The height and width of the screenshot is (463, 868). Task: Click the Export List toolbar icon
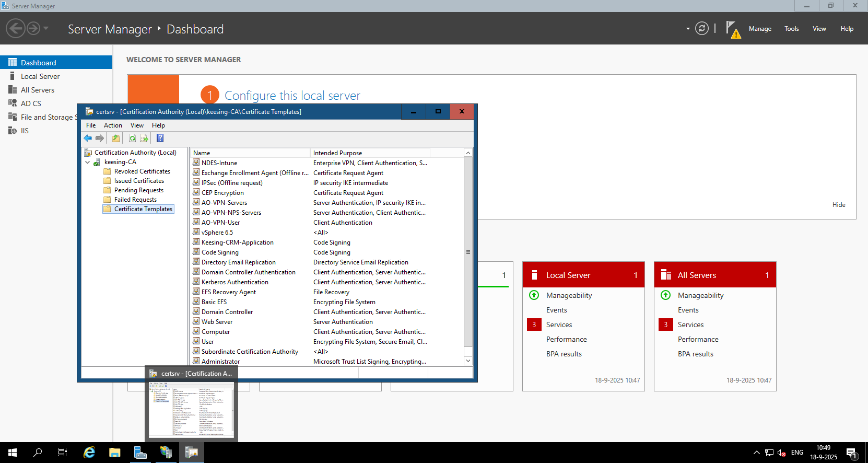tap(144, 138)
